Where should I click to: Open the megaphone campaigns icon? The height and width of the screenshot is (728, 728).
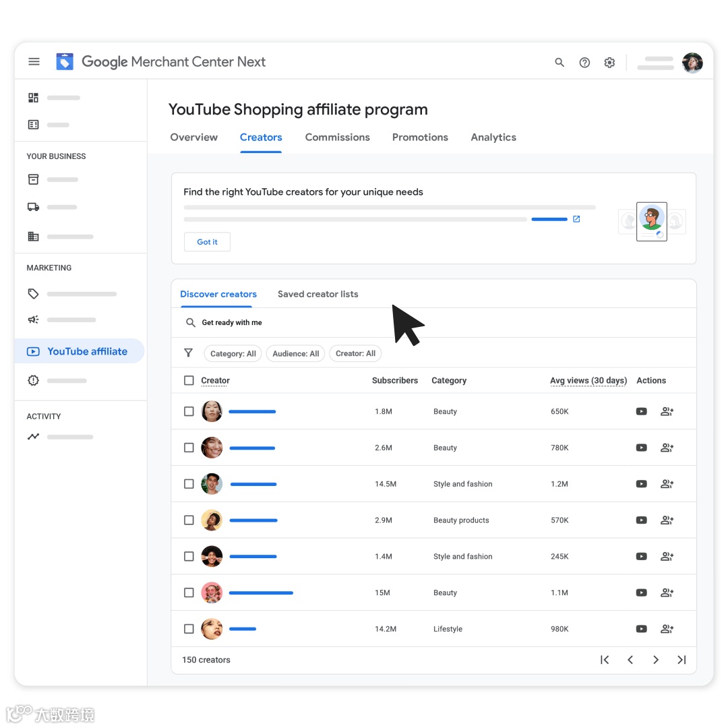(34, 320)
